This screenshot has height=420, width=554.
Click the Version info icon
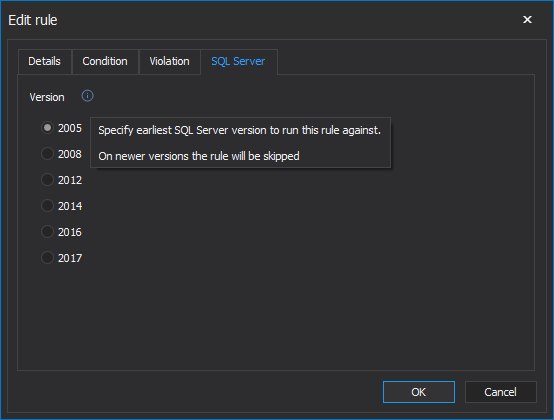pos(87,96)
